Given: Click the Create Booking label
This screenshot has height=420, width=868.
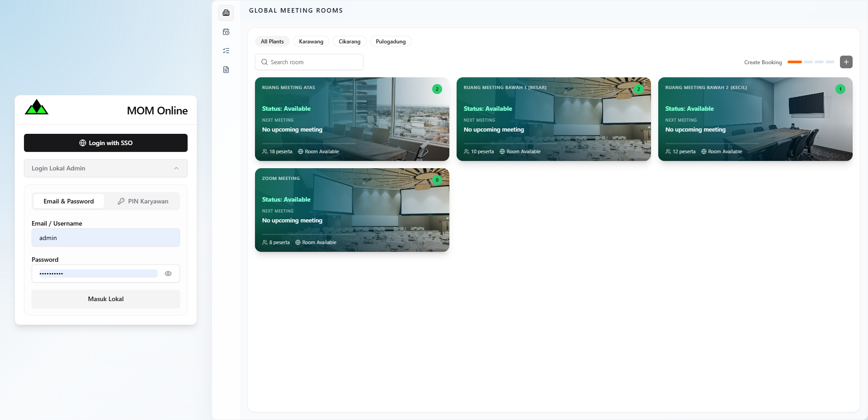Looking at the screenshot, I should 763,62.
